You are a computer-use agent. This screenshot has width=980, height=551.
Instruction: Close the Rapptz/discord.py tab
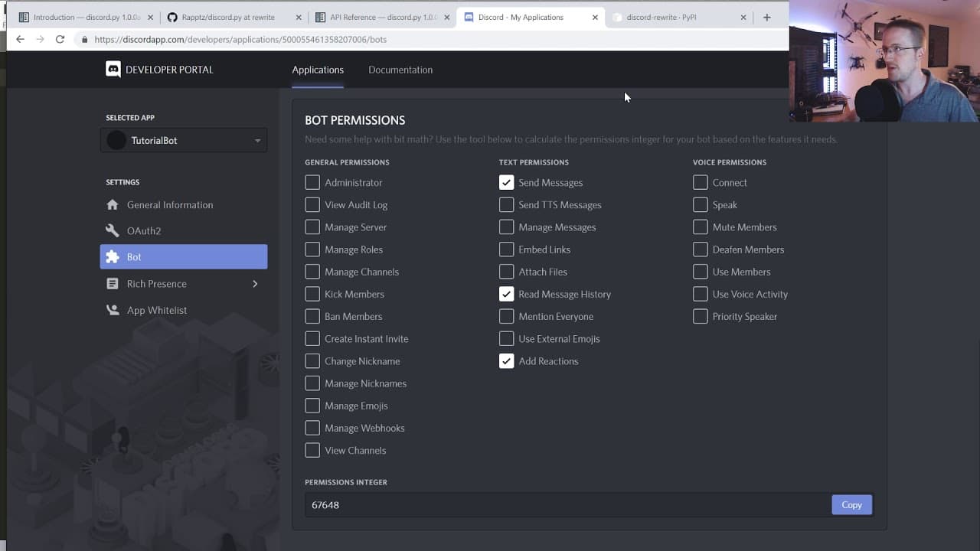(299, 17)
